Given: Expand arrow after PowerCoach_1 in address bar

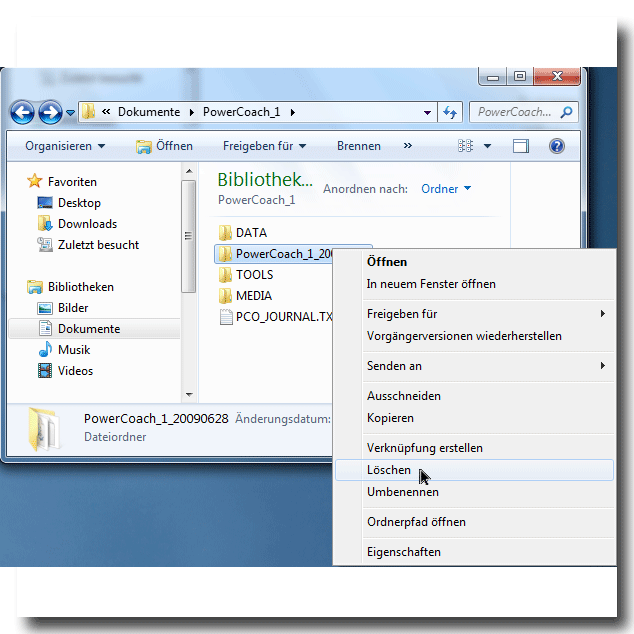Looking at the screenshot, I should (x=292, y=112).
